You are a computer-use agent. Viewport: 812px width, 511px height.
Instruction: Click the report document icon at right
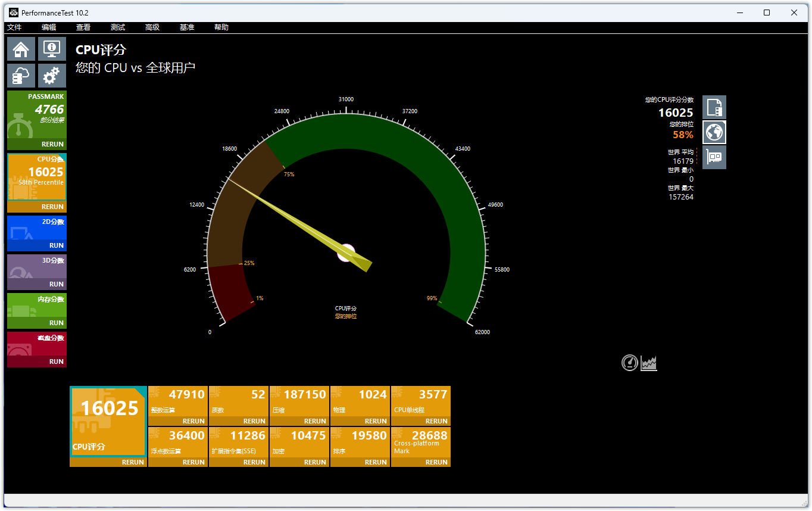(x=714, y=108)
